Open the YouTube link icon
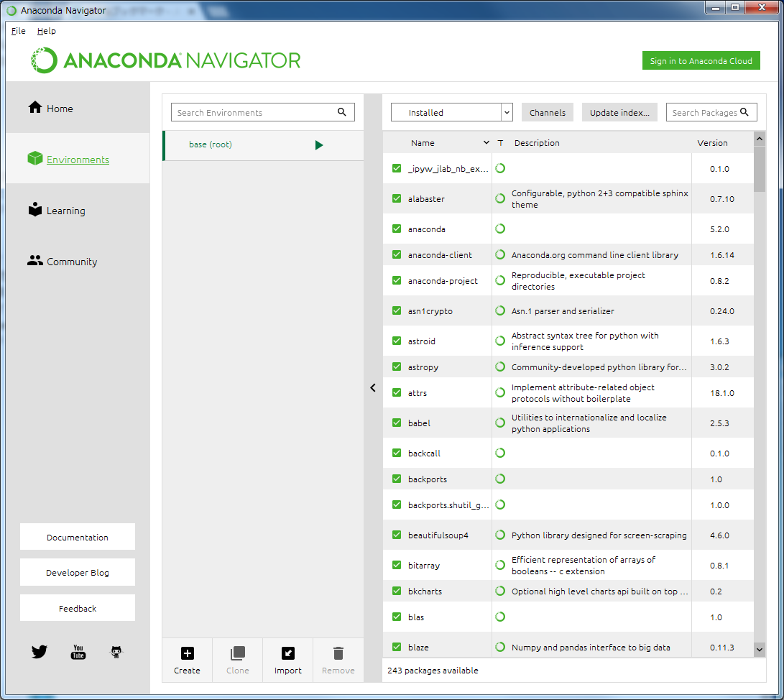The height and width of the screenshot is (700, 784). pyautogui.click(x=78, y=652)
